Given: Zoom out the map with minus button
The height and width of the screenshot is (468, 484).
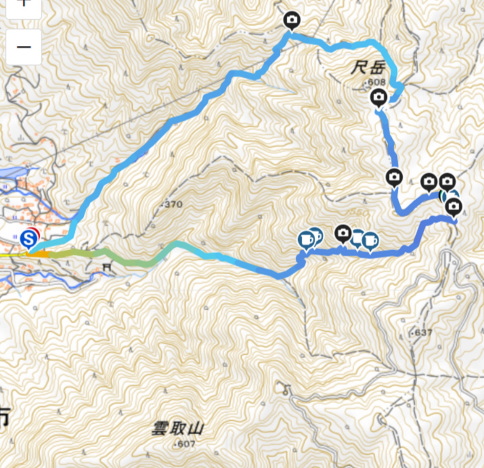Looking at the screenshot, I should click(24, 47).
